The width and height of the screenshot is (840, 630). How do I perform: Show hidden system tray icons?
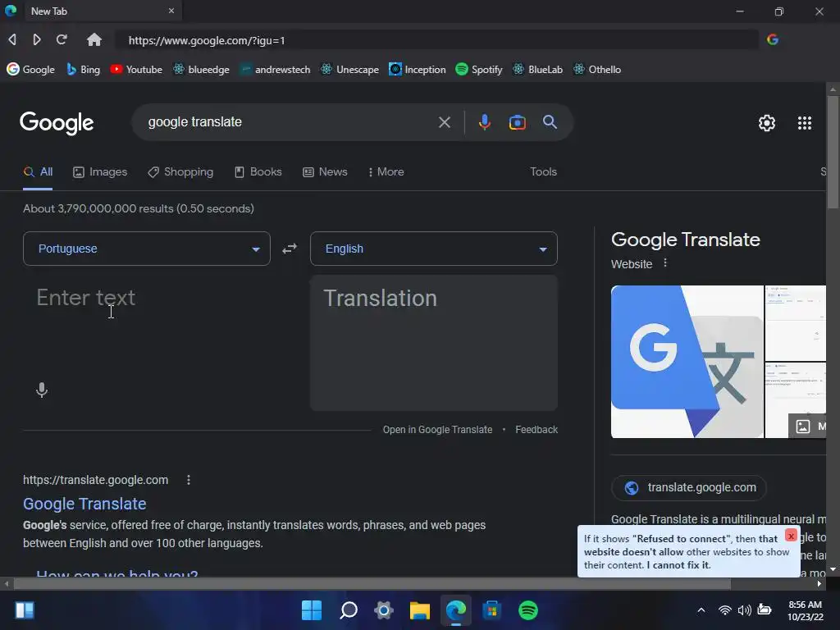[x=701, y=610]
